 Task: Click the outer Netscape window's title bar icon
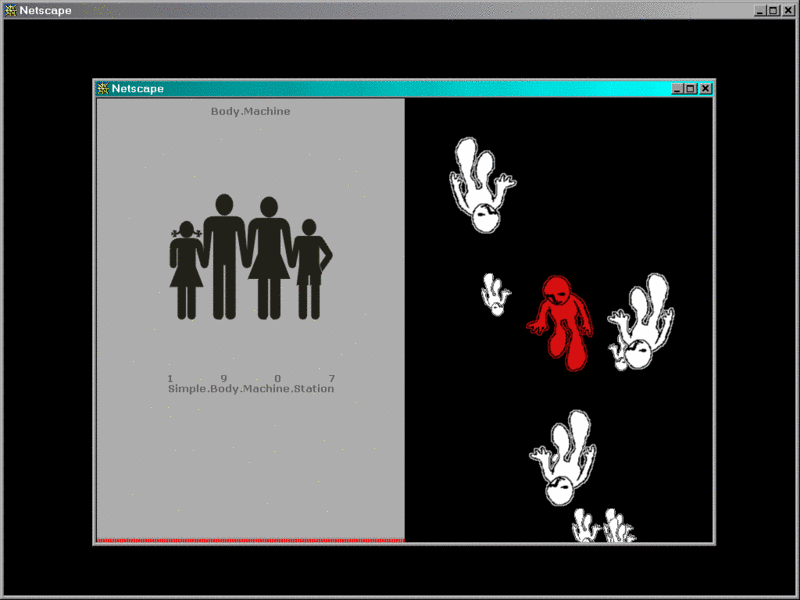pos(11,10)
